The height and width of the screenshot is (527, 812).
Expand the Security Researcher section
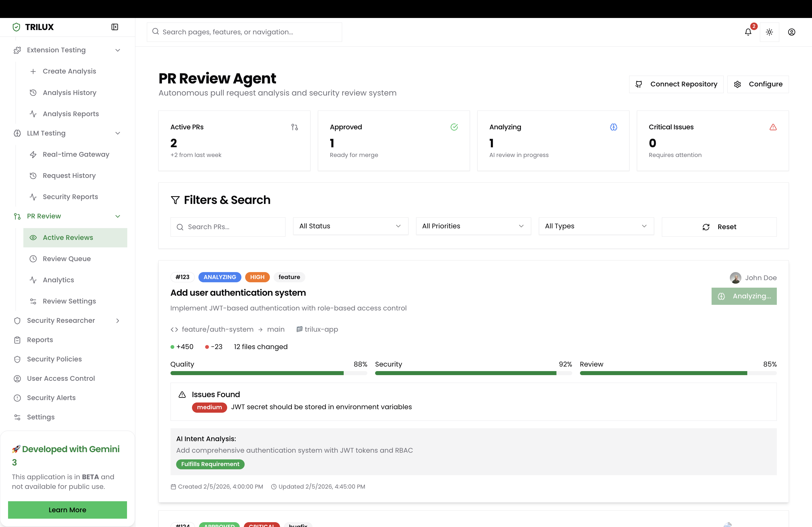[x=118, y=320]
